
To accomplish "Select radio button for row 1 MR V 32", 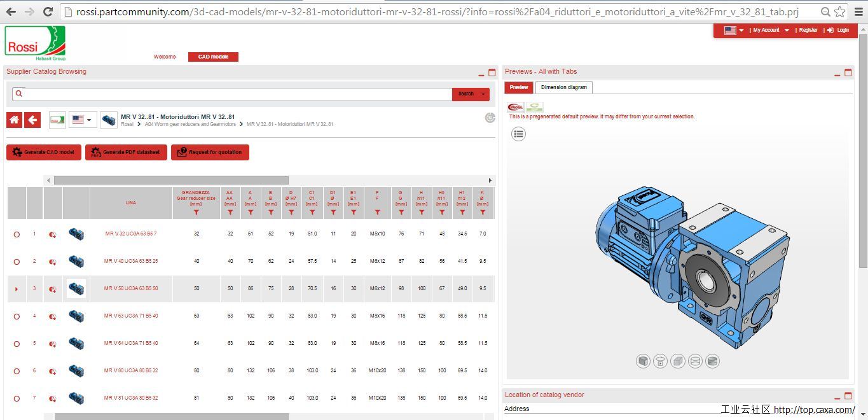I will coord(17,234).
